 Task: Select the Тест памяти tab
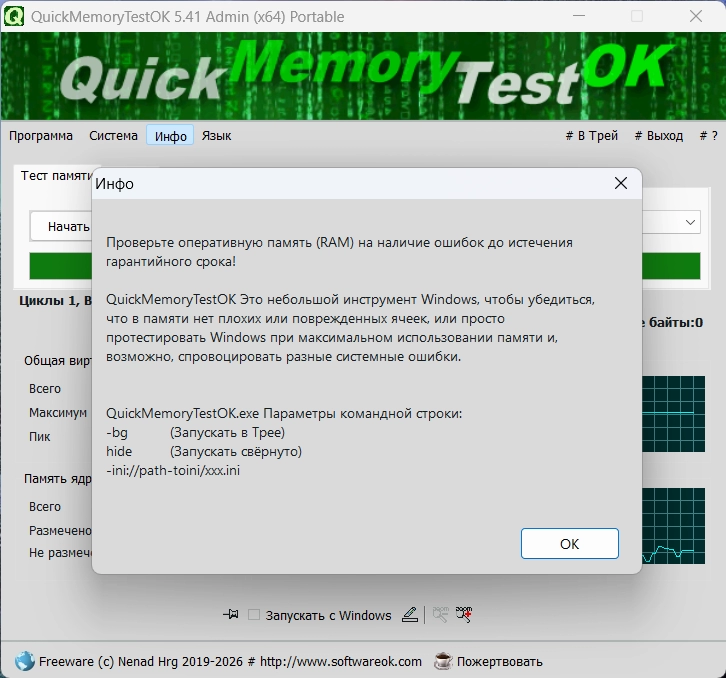56,176
